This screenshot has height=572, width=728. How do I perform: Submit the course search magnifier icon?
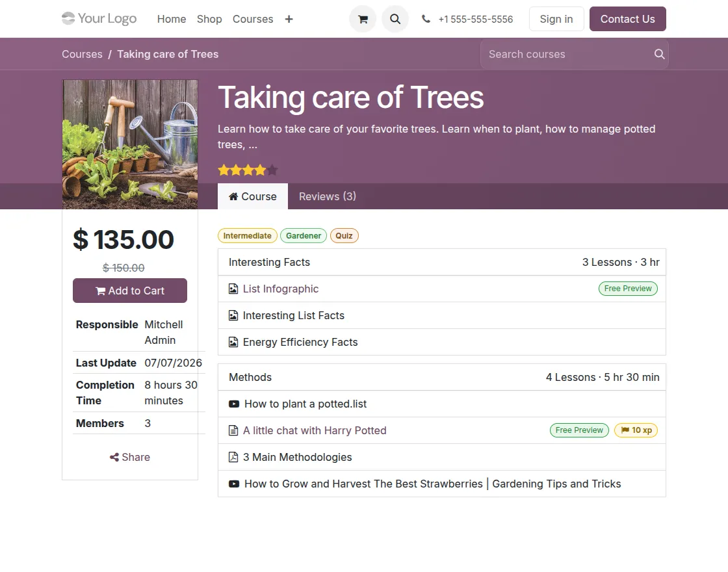659,55
